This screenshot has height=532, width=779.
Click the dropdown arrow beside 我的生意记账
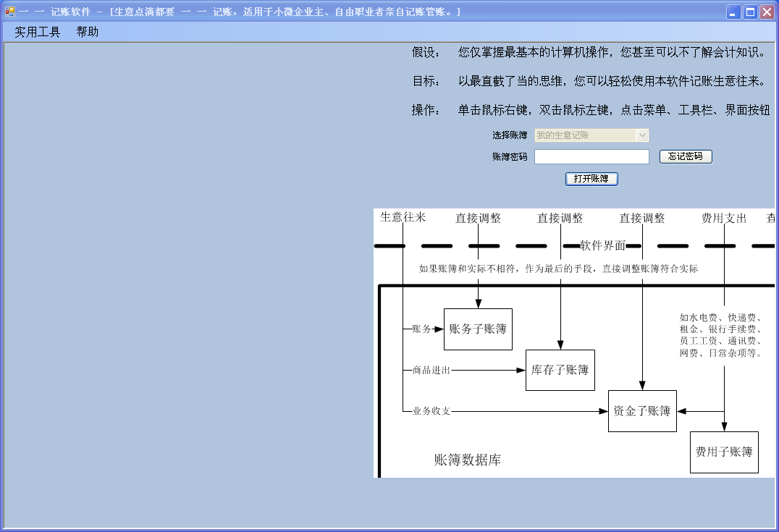(x=642, y=135)
